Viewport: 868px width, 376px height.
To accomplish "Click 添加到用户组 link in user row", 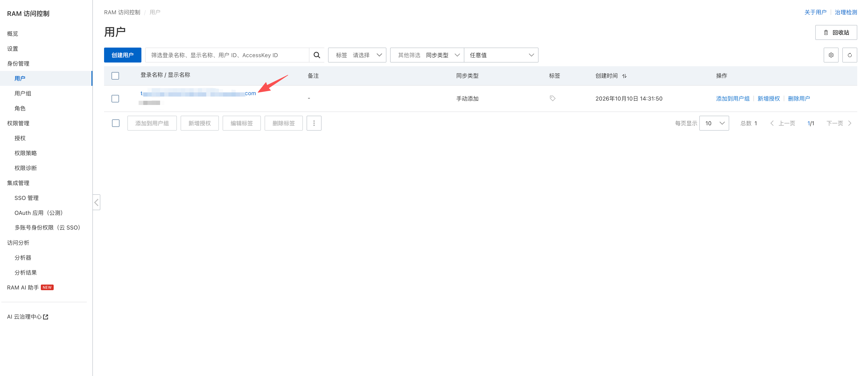I will point(732,98).
